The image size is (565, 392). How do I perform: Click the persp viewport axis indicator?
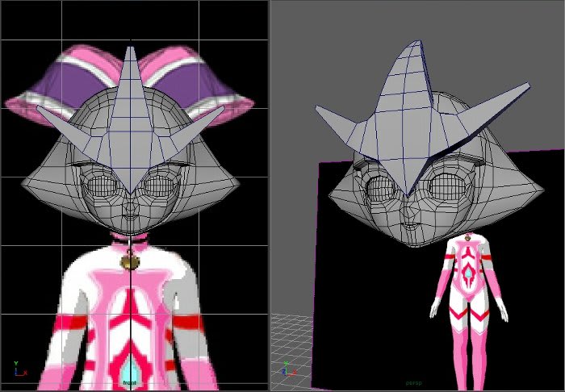pyautogui.click(x=289, y=369)
